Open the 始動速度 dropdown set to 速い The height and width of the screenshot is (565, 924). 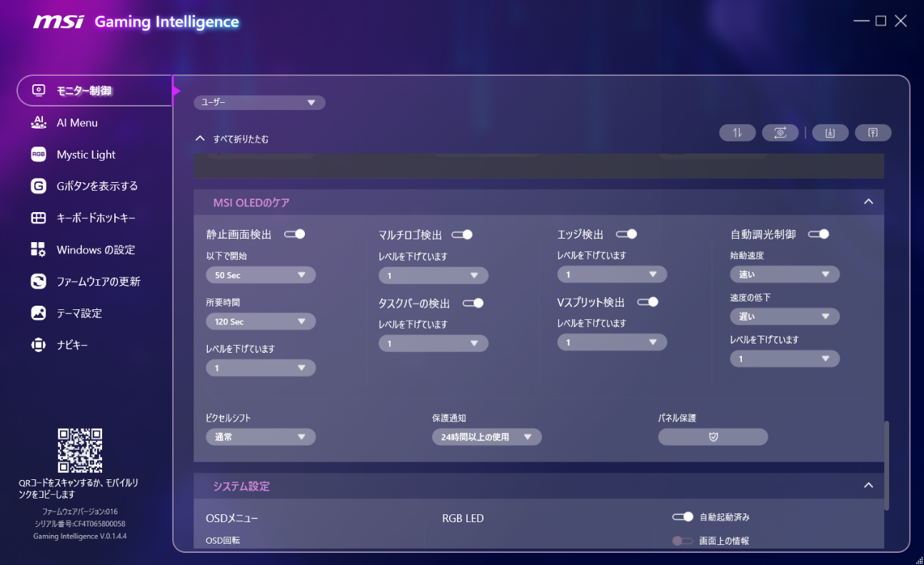(785, 274)
